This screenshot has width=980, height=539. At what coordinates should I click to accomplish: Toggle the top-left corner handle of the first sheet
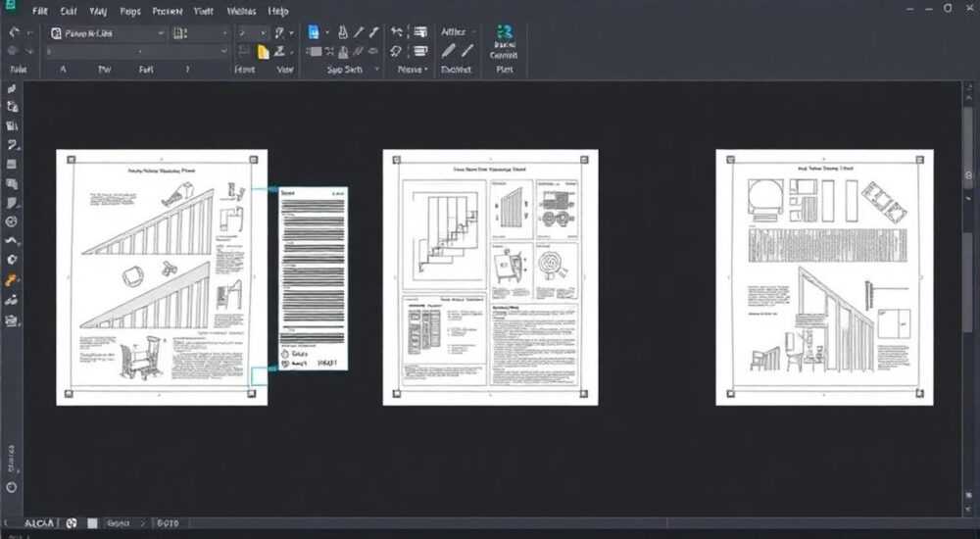click(x=71, y=160)
